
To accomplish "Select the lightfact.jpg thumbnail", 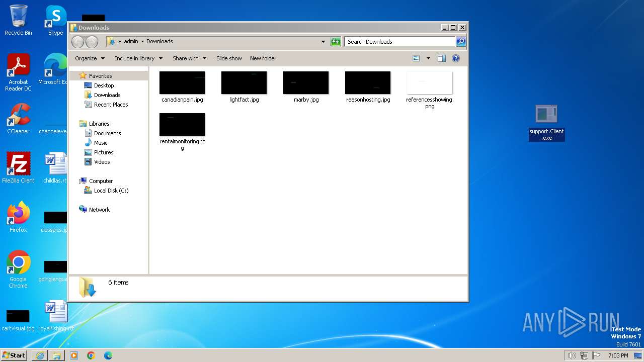I will (x=244, y=83).
